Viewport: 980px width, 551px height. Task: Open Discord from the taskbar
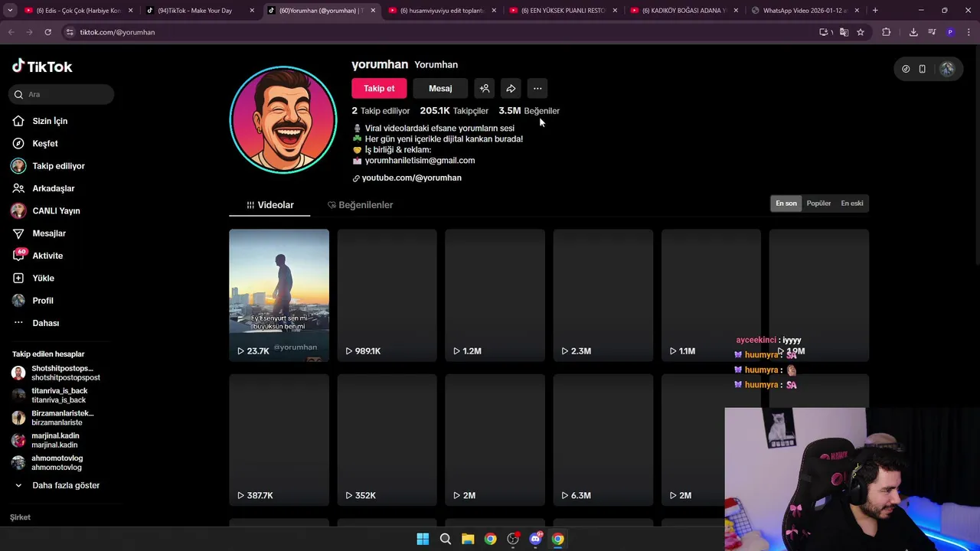pyautogui.click(x=535, y=539)
